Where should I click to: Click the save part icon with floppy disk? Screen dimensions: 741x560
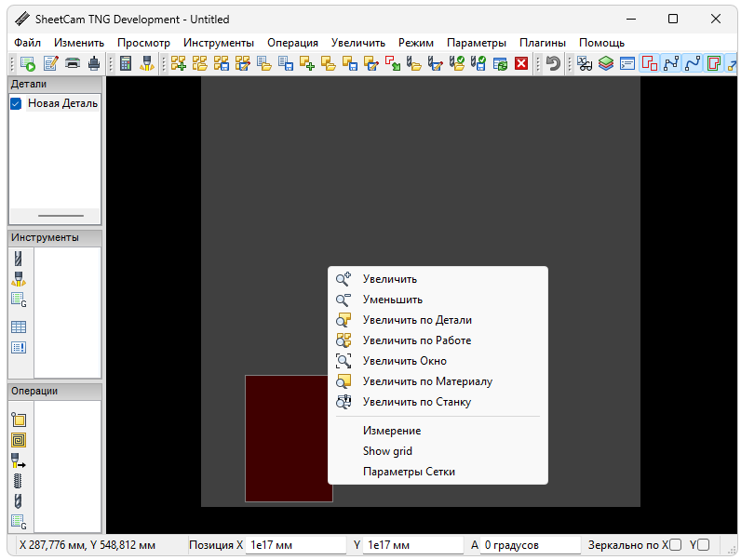(350, 63)
